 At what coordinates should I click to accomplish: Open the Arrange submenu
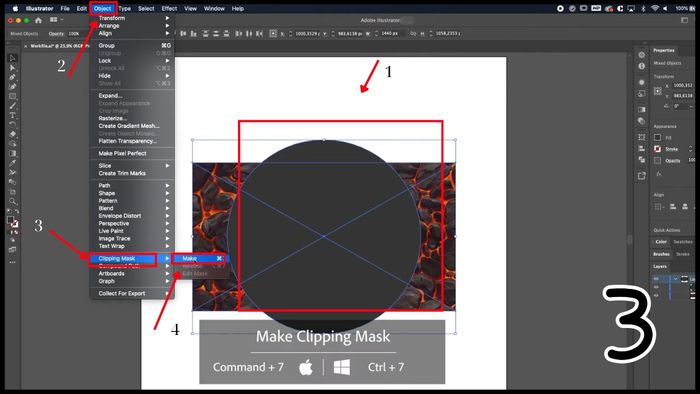click(132, 26)
